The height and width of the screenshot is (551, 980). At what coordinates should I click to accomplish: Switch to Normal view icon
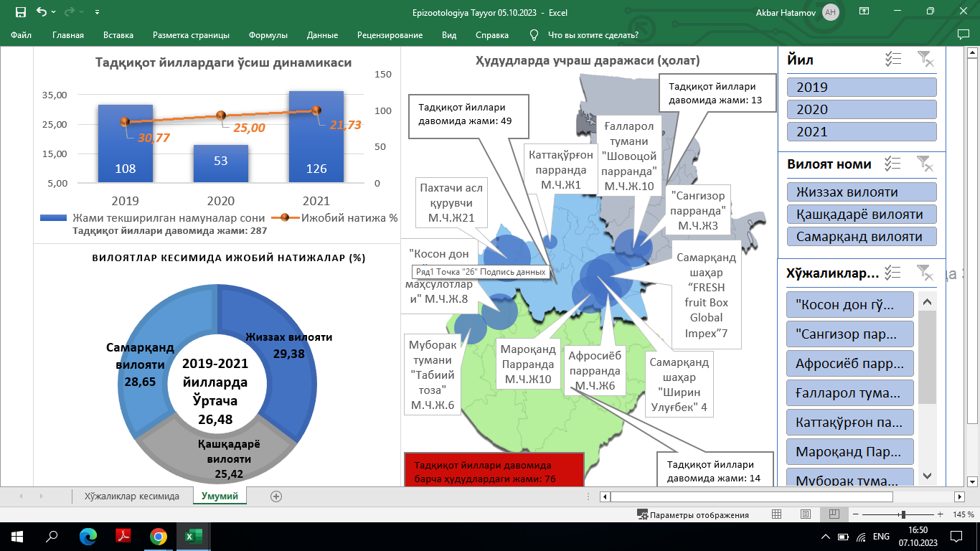tap(776, 514)
